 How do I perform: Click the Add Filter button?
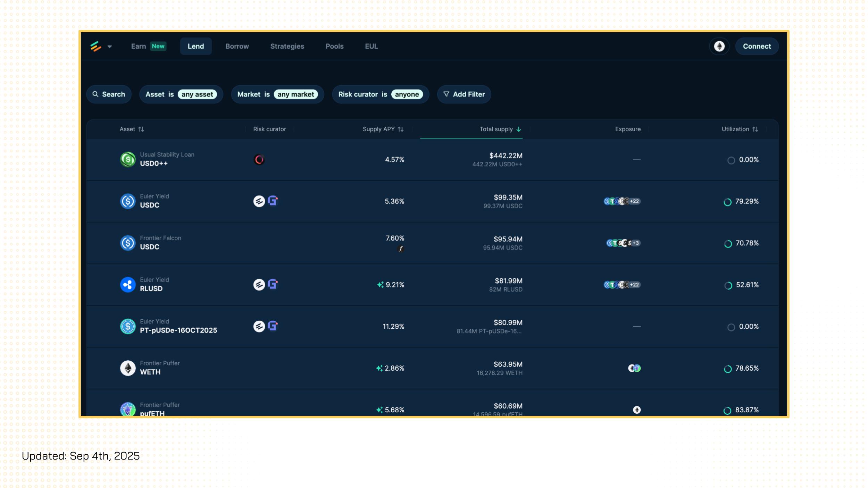point(464,94)
